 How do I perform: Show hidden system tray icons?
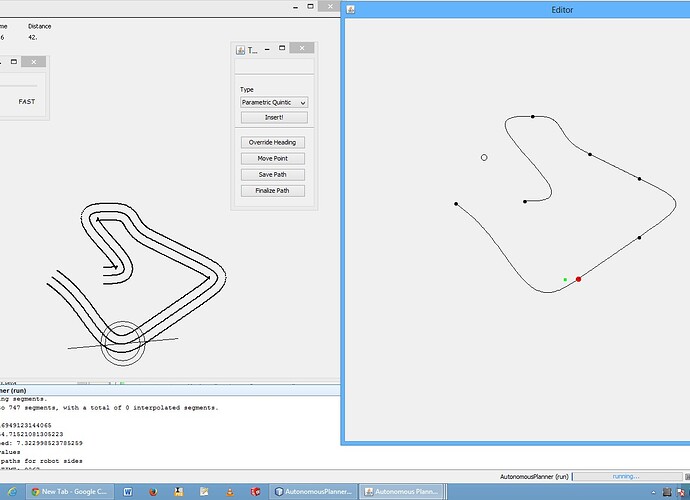click(653, 493)
